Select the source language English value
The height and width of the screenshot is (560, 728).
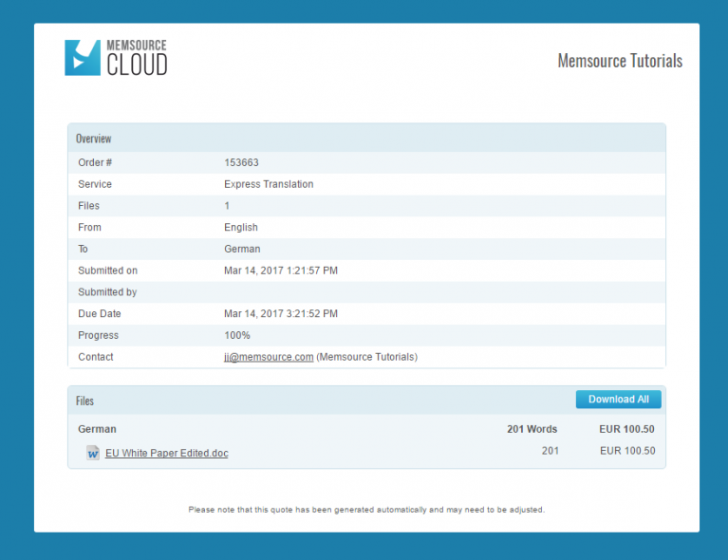point(241,228)
